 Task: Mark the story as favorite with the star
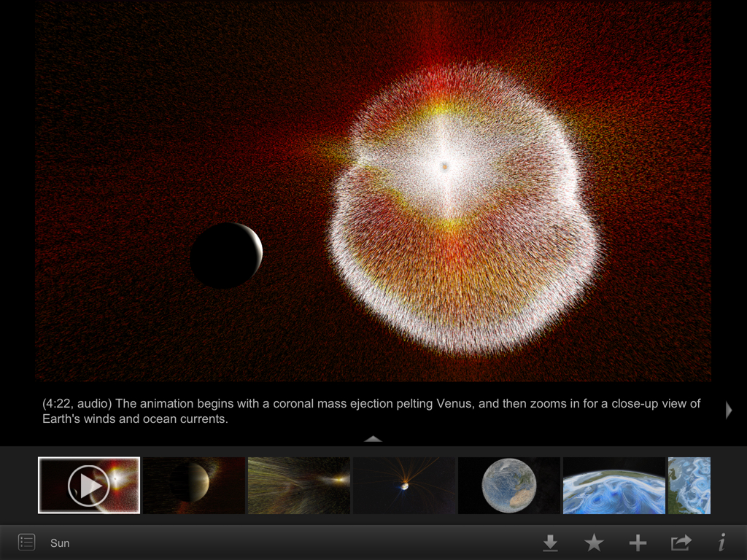[x=594, y=542]
